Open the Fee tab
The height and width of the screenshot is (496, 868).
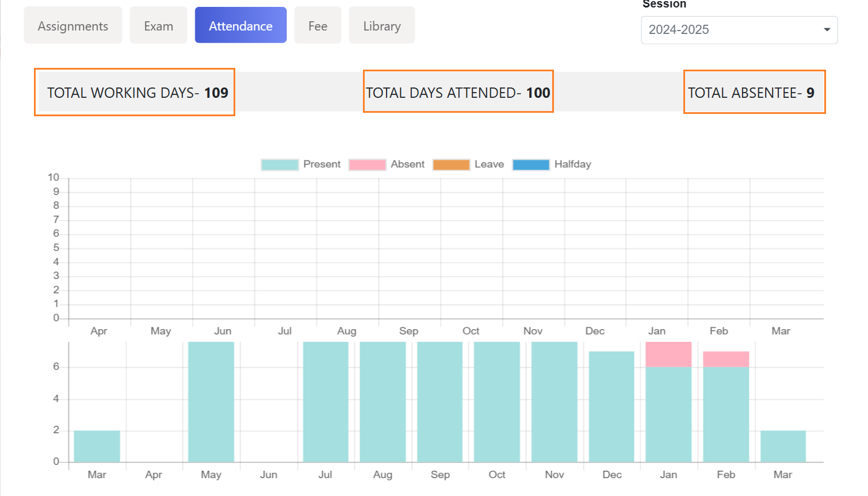point(318,26)
